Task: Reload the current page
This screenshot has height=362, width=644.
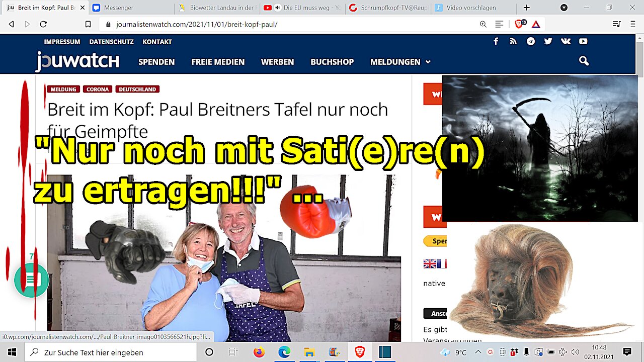Action: (x=43, y=24)
